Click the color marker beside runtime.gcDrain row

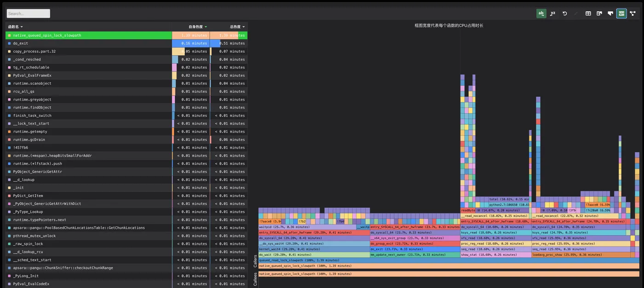(9, 139)
